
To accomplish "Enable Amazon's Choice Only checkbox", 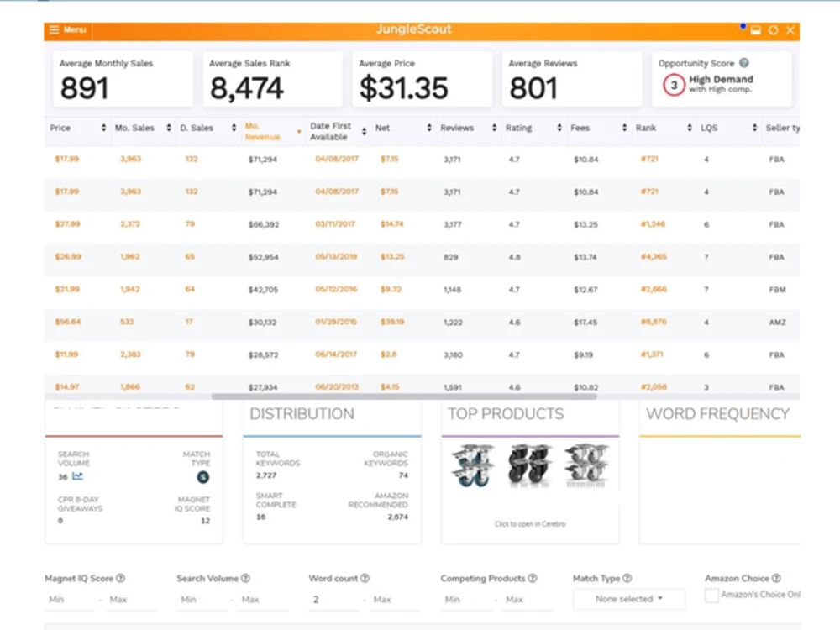I will [x=711, y=596].
